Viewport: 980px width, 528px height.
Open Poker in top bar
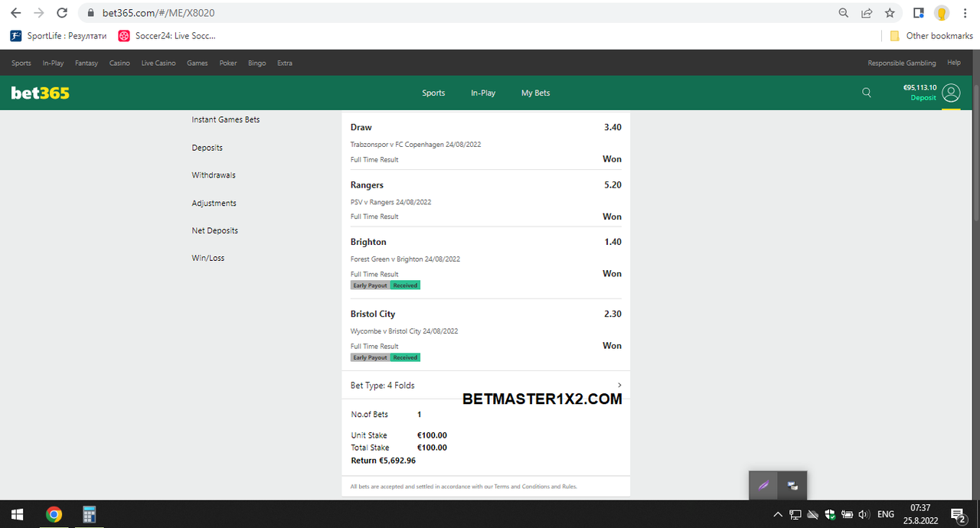pyautogui.click(x=228, y=63)
